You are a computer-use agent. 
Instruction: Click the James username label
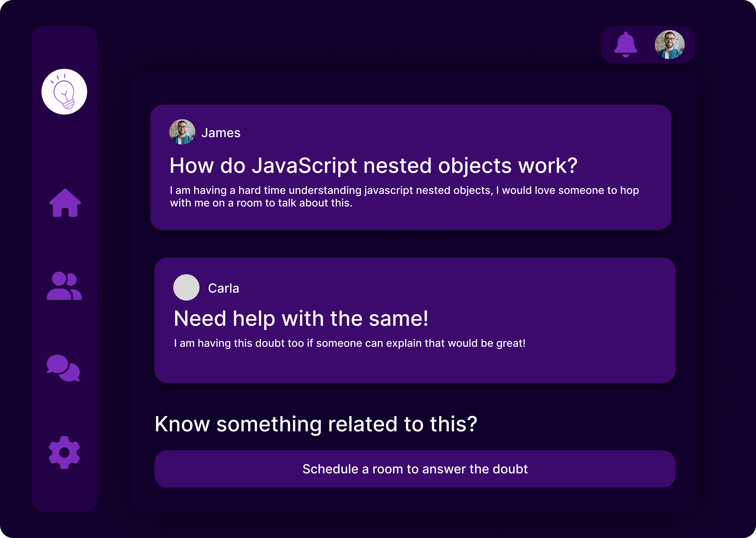221,133
